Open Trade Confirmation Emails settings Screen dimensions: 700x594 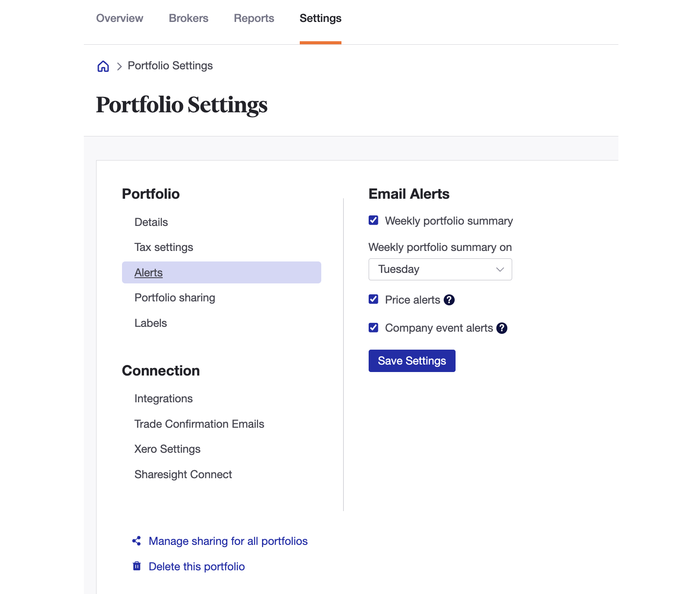199,424
